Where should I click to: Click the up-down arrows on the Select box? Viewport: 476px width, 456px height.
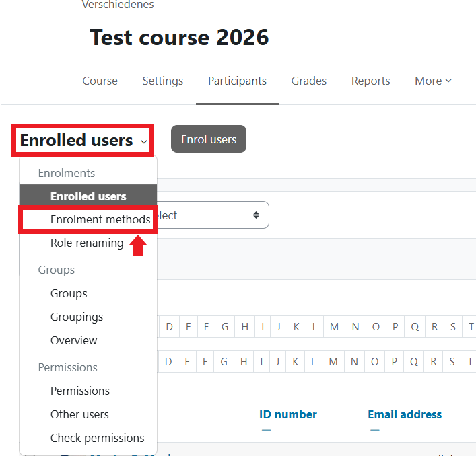[x=256, y=215]
